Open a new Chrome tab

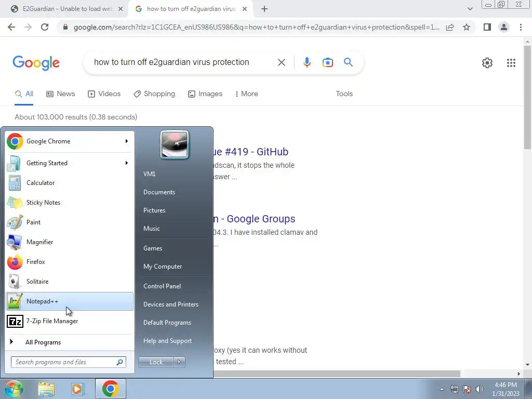click(264, 9)
